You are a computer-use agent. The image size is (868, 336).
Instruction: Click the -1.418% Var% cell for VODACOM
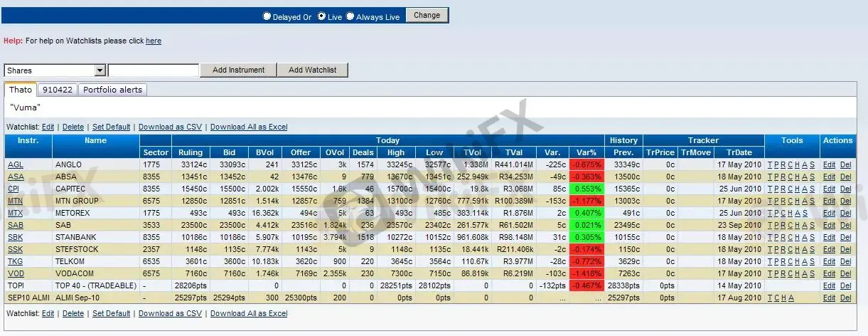[x=586, y=273]
